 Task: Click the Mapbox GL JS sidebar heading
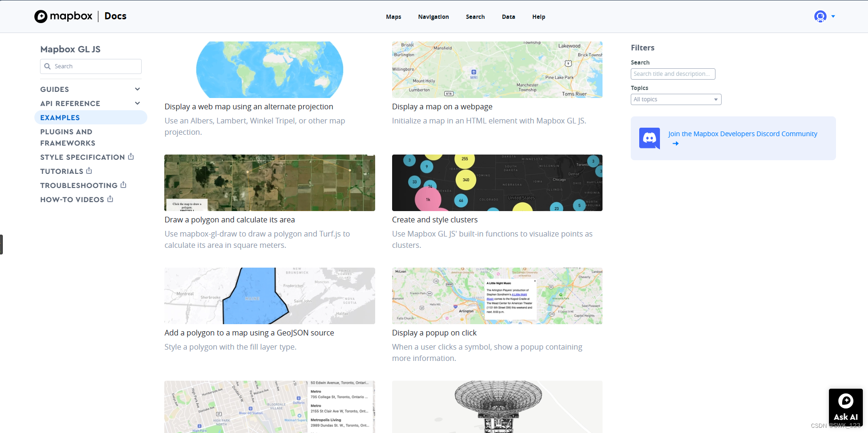click(71, 49)
